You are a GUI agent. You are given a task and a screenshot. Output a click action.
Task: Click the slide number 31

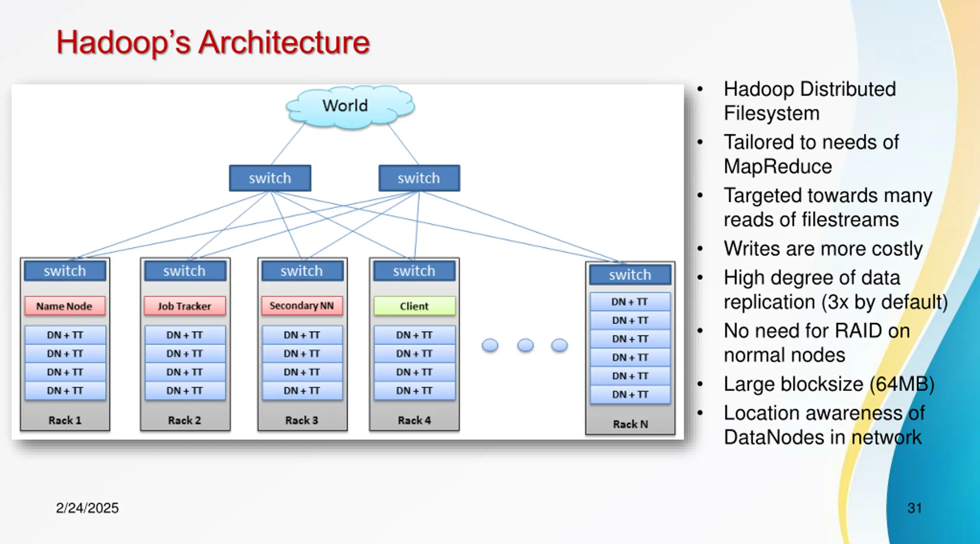(915, 508)
